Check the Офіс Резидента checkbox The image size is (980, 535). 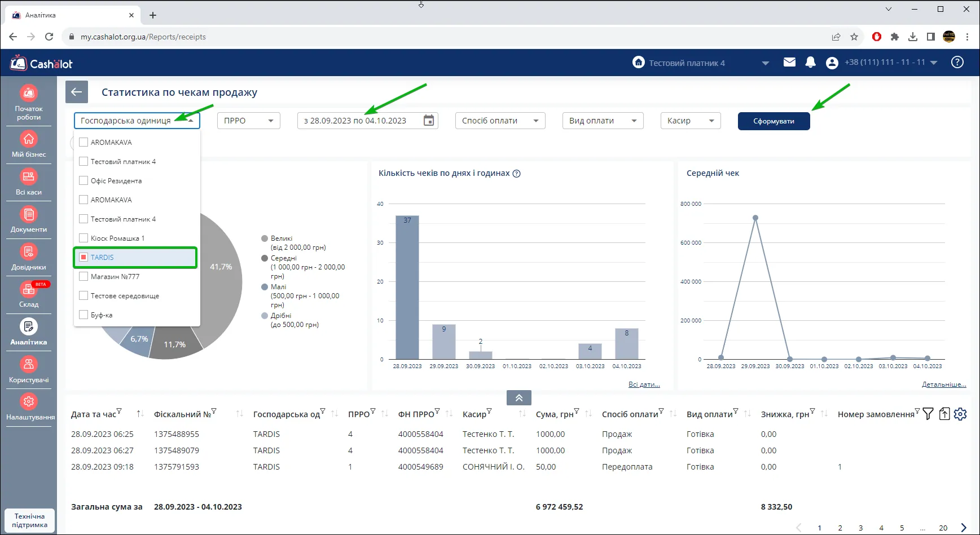(84, 180)
